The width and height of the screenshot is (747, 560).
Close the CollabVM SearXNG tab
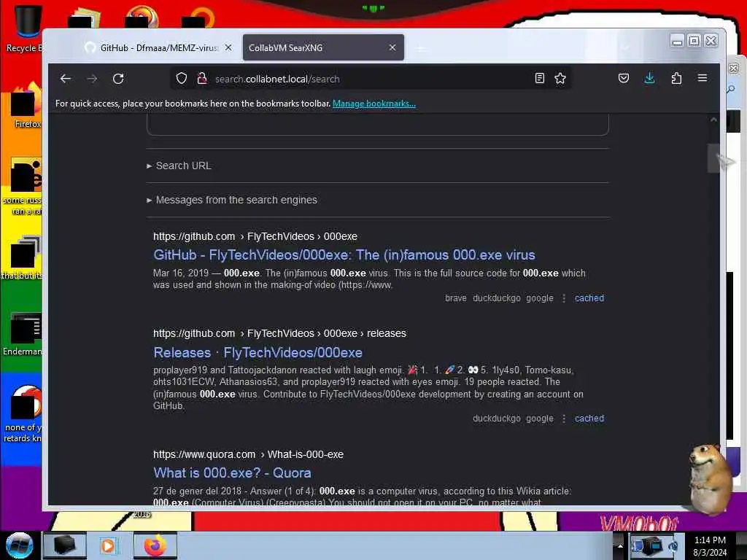(x=392, y=47)
